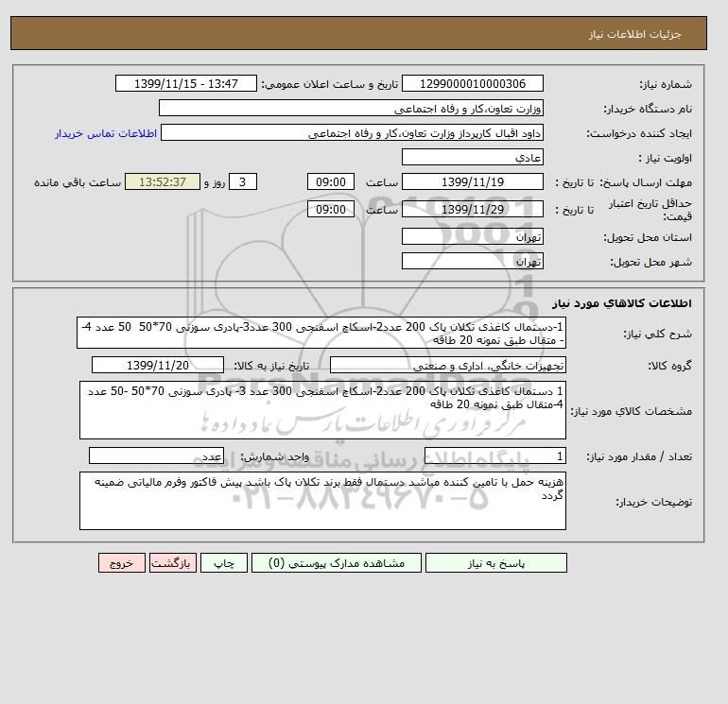Click the بازگشت back button
Viewport: 728px width, 704px height.
pos(173,563)
